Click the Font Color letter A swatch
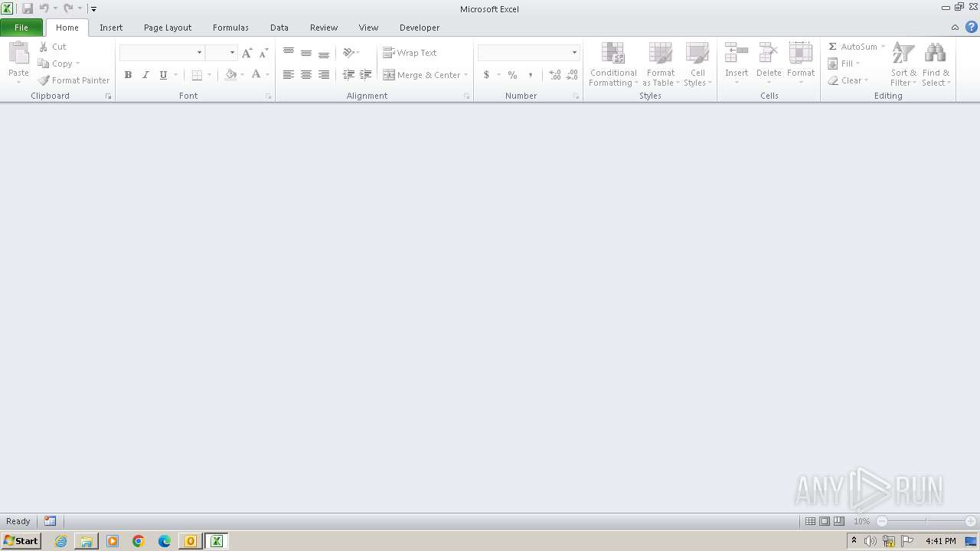The image size is (980, 551). click(x=256, y=75)
